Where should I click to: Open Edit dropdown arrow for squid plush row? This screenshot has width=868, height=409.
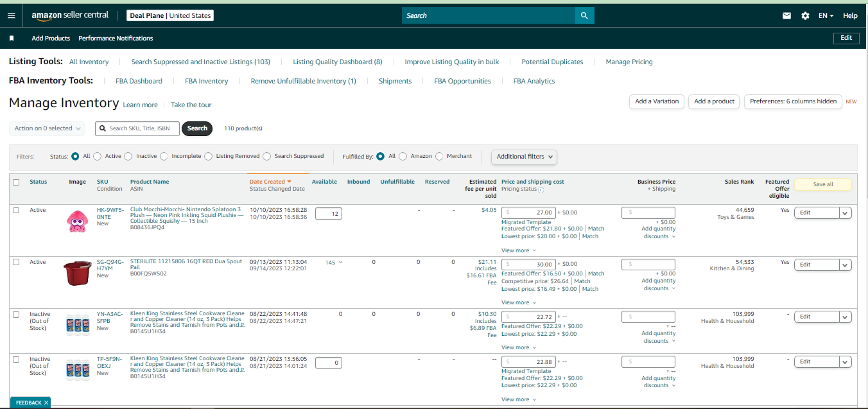846,213
